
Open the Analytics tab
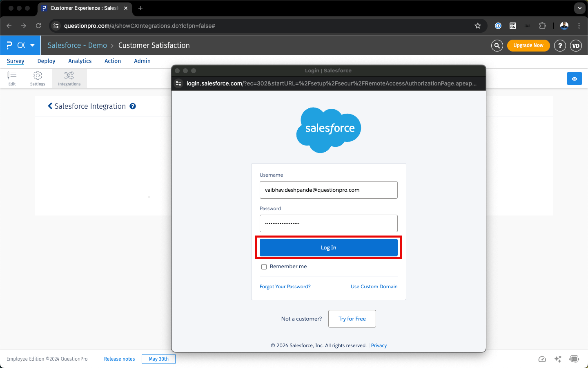80,61
